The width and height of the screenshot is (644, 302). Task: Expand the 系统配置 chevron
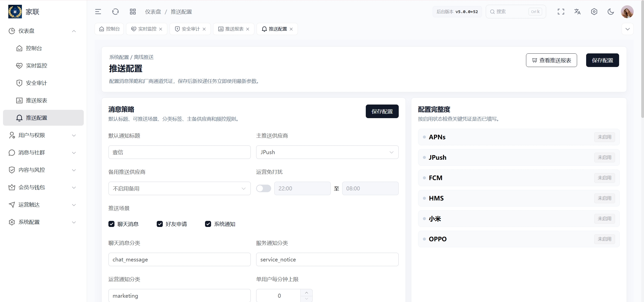click(74, 222)
